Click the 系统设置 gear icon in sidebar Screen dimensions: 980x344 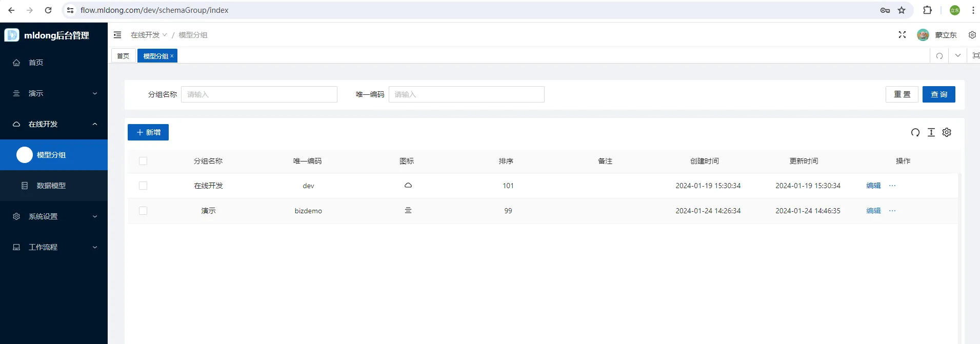click(x=16, y=216)
